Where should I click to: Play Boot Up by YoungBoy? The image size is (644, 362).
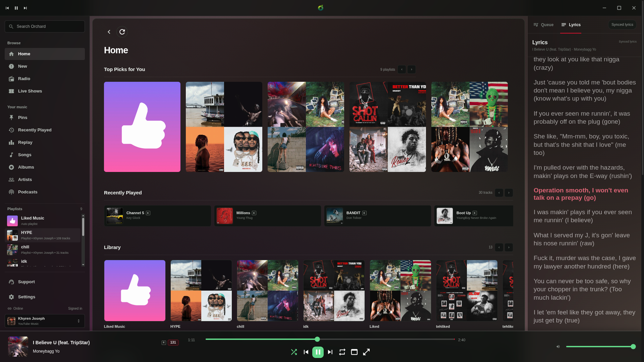click(474, 216)
